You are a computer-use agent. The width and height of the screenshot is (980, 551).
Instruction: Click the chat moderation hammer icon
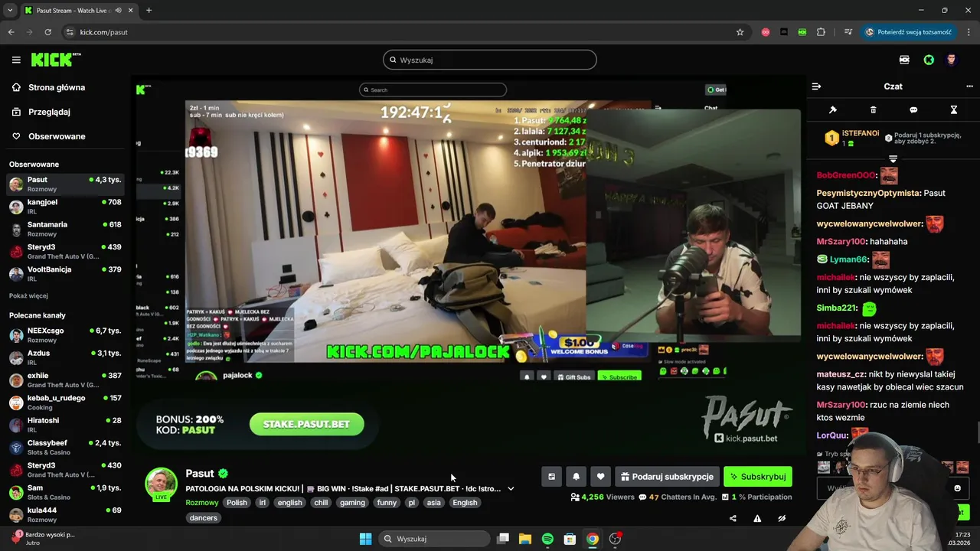(x=833, y=109)
